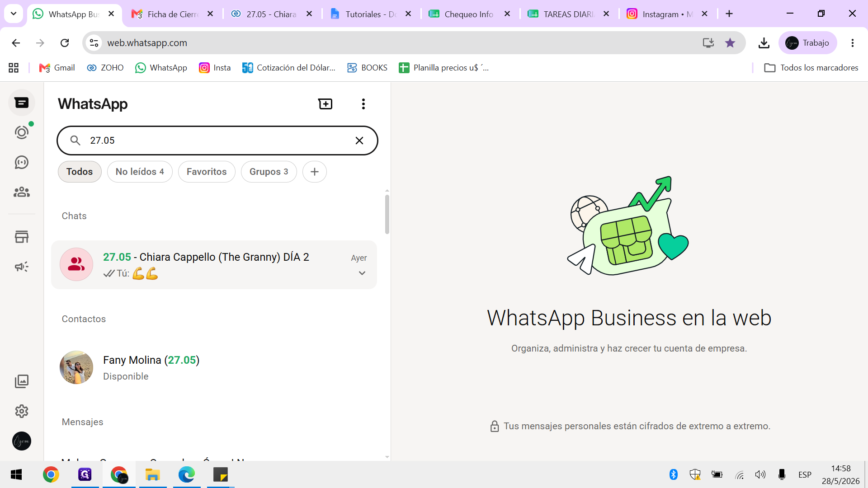Click the chat list scrollbar
This screenshot has height=488, width=868.
(x=387, y=214)
